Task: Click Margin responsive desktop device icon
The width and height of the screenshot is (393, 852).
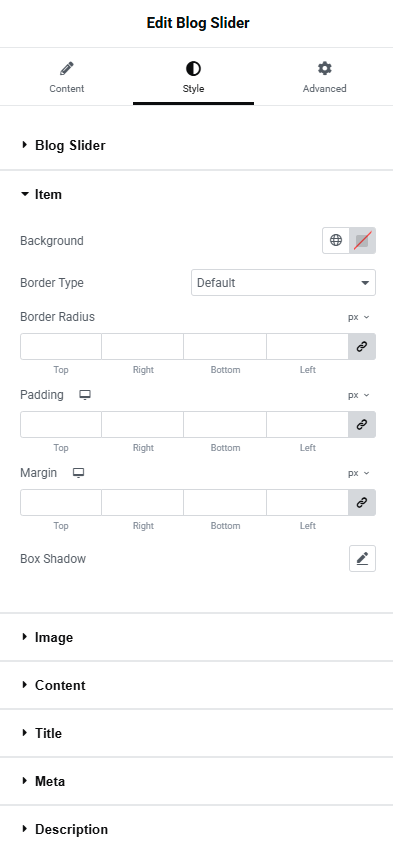Action: [x=79, y=473]
